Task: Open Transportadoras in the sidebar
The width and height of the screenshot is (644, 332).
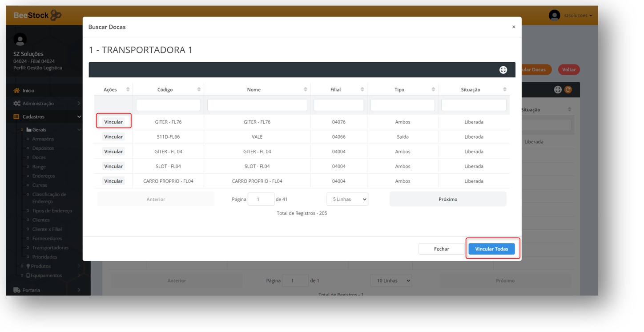Action: [x=50, y=248]
